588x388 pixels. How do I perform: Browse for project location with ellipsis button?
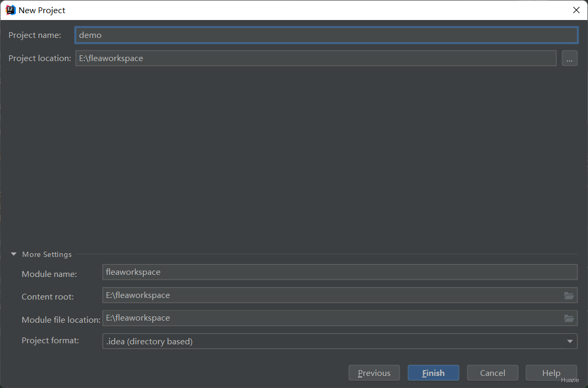click(569, 58)
